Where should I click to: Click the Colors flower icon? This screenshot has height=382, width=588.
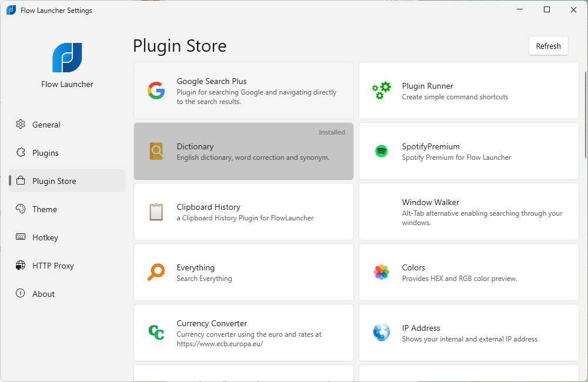pyautogui.click(x=382, y=272)
